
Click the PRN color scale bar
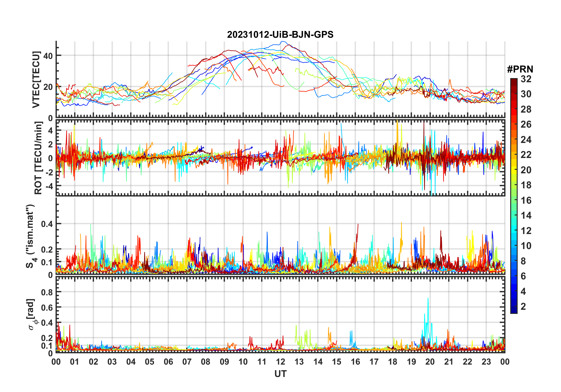[x=514, y=196]
